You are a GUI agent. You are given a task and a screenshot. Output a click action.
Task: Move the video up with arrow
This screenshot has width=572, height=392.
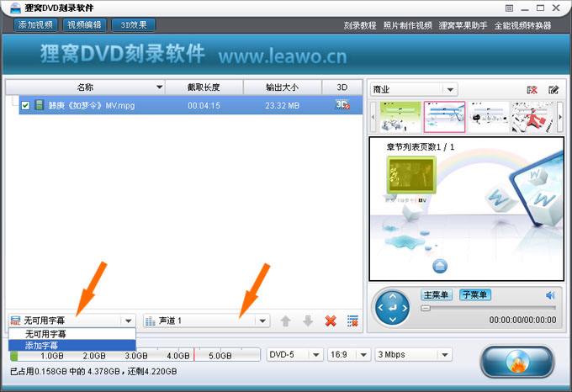(286, 320)
